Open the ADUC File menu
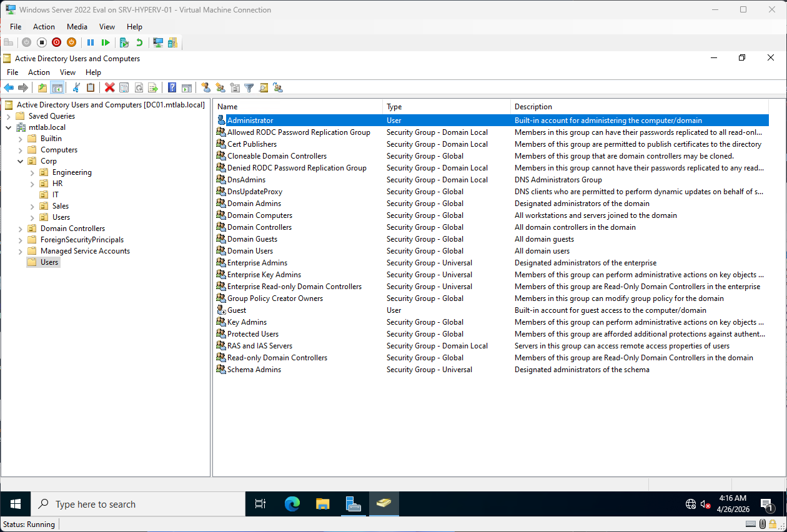This screenshot has height=532, width=787. (12, 72)
